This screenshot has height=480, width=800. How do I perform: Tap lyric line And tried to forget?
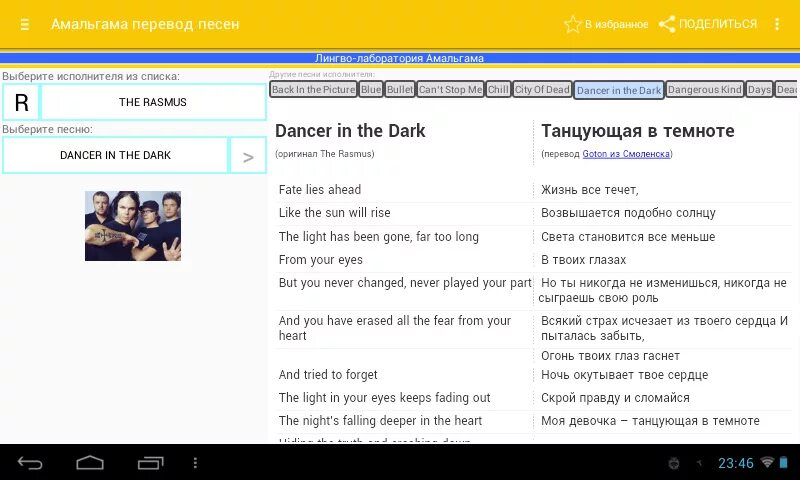328,374
